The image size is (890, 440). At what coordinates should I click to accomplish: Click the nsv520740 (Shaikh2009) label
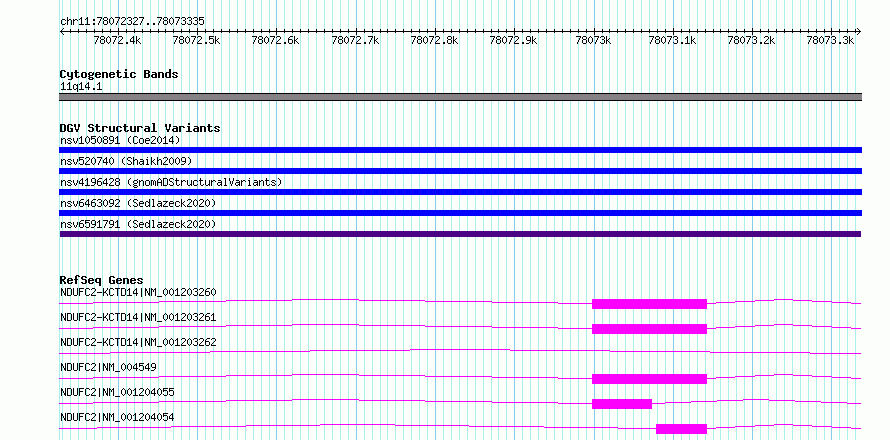[x=126, y=161]
